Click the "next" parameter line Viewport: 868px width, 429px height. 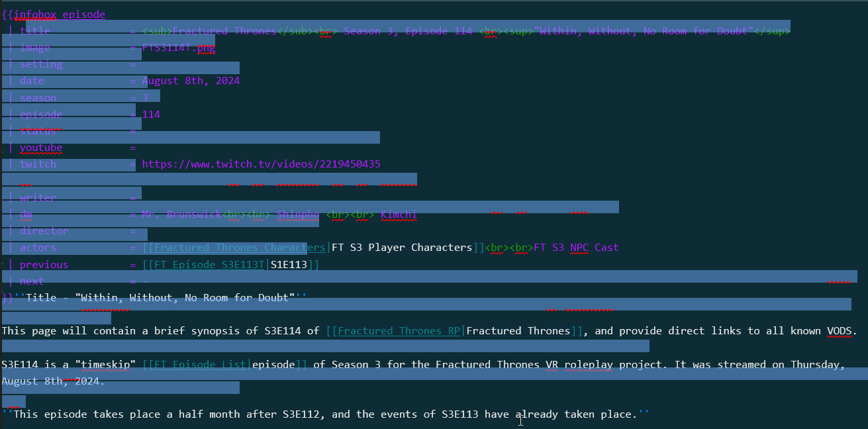pyautogui.click(x=31, y=281)
